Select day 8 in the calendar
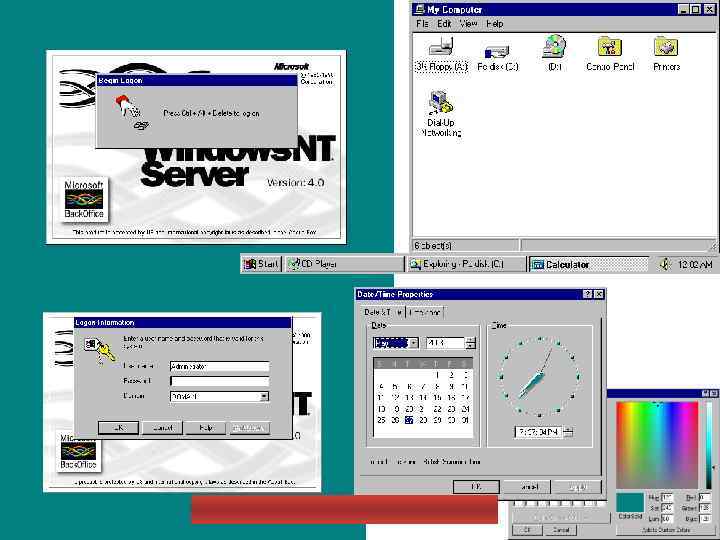 pyautogui.click(x=437, y=387)
